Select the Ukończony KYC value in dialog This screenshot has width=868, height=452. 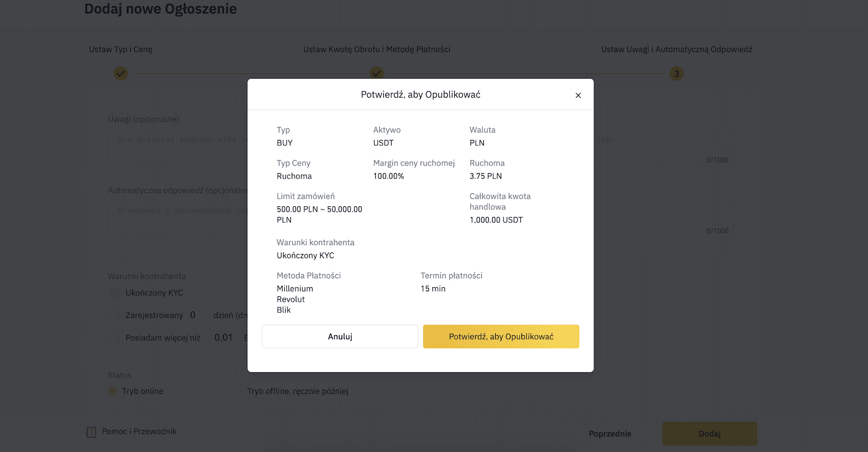(x=305, y=256)
